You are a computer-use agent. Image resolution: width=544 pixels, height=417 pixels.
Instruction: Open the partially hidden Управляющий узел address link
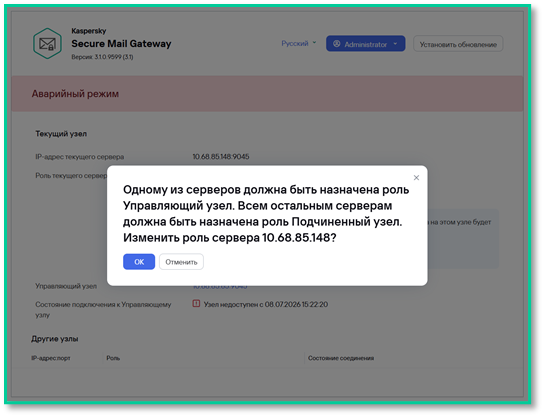click(220, 287)
